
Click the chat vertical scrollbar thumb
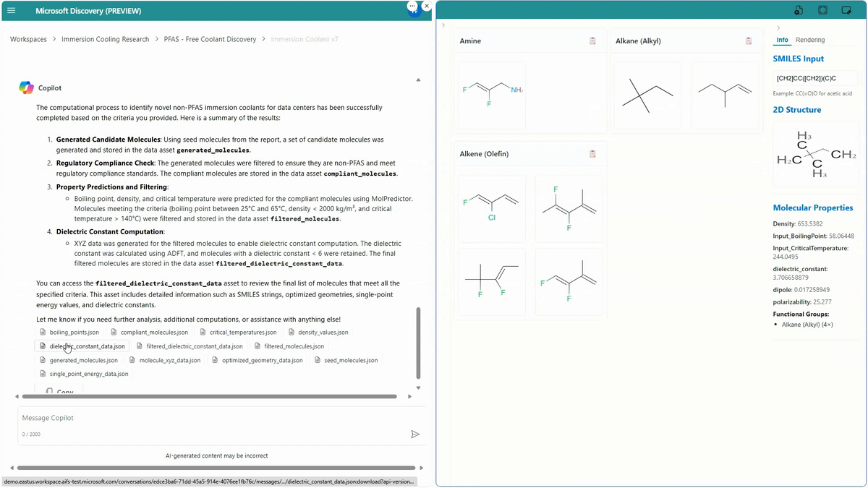click(x=418, y=343)
